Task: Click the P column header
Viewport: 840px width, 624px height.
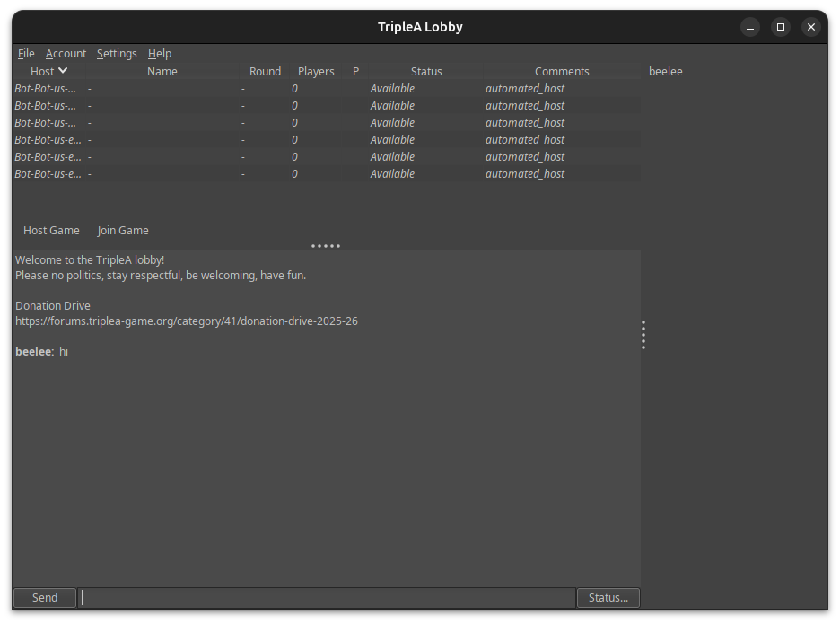Action: pyautogui.click(x=355, y=71)
